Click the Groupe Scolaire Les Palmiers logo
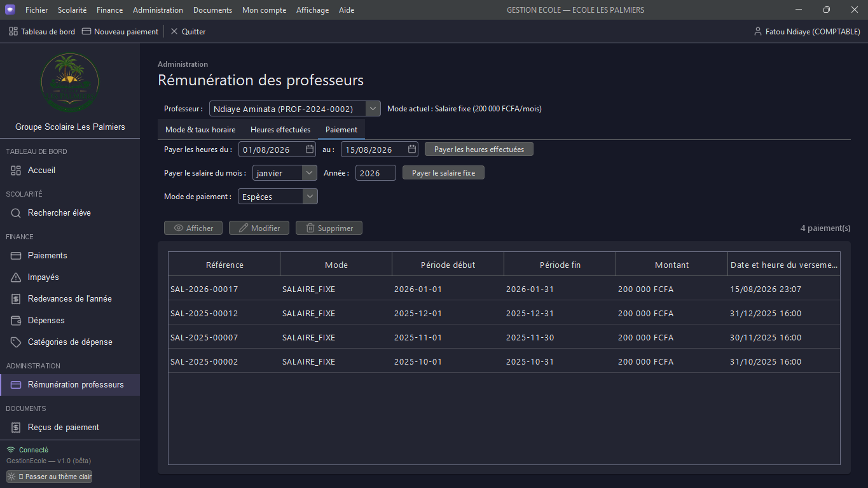This screenshot has width=868, height=488. point(69,83)
